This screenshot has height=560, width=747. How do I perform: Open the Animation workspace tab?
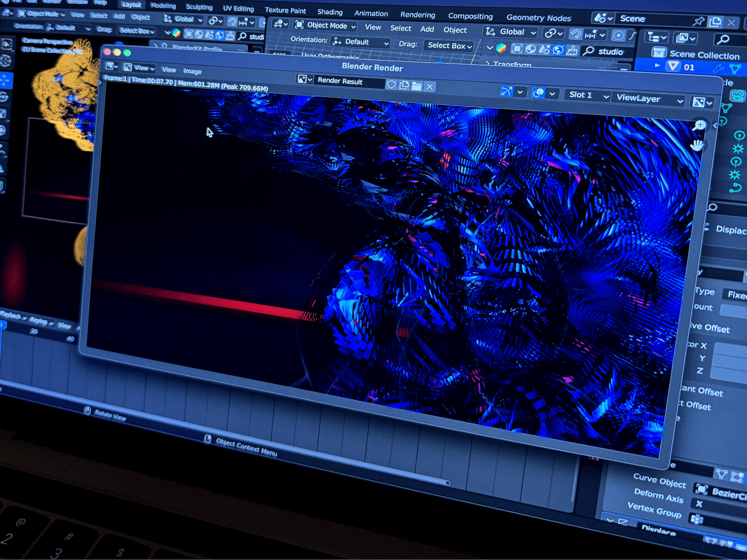(x=371, y=14)
